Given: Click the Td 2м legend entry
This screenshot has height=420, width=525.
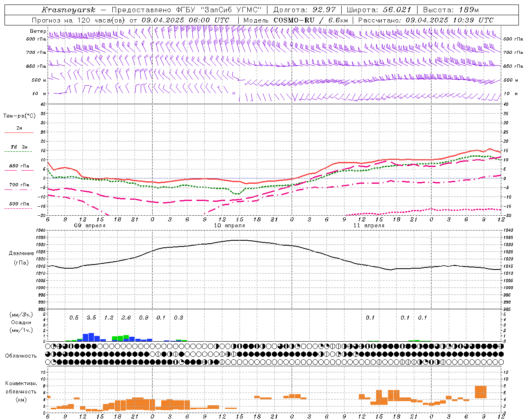Looking at the screenshot, I should pos(19,147).
